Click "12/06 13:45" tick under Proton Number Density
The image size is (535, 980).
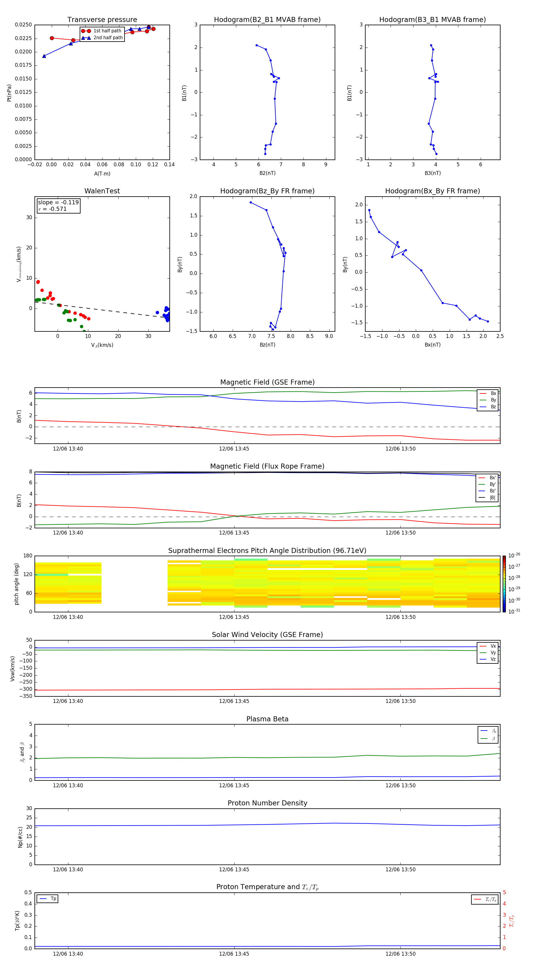234,870
